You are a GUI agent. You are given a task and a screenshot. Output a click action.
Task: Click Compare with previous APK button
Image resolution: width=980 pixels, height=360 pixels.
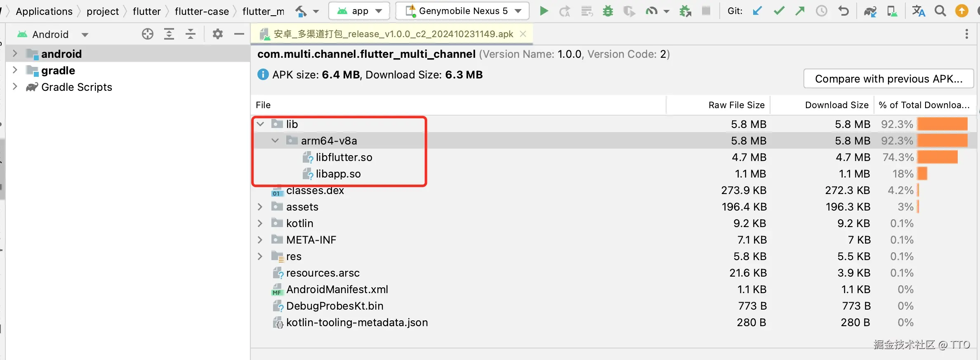click(x=889, y=78)
